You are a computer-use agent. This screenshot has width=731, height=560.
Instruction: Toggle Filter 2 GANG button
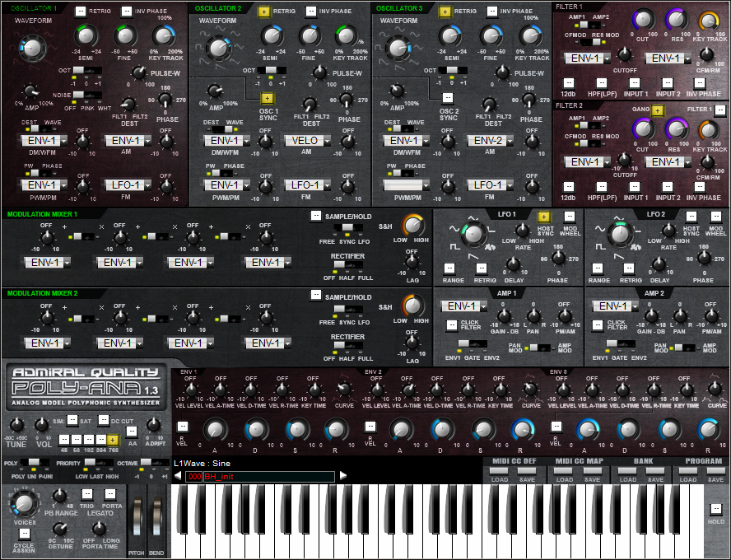(x=658, y=110)
